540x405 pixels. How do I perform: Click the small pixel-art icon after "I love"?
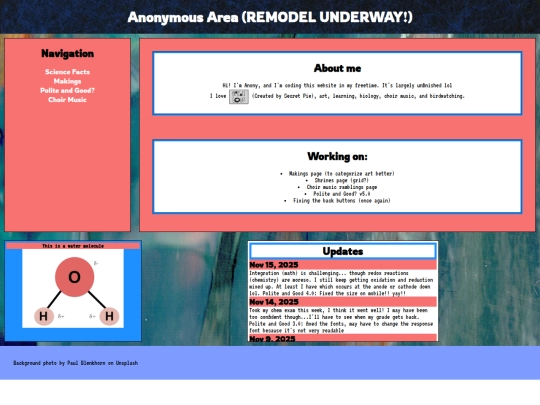point(239,96)
